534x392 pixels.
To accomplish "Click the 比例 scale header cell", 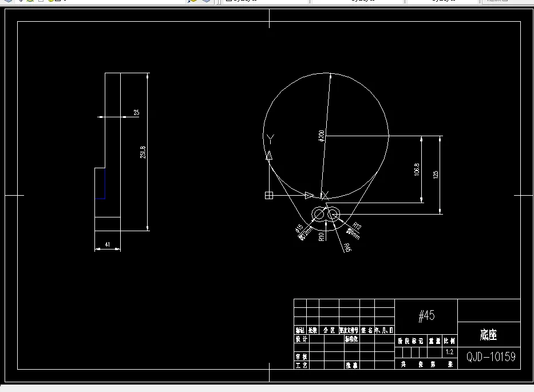I will click(x=449, y=340).
